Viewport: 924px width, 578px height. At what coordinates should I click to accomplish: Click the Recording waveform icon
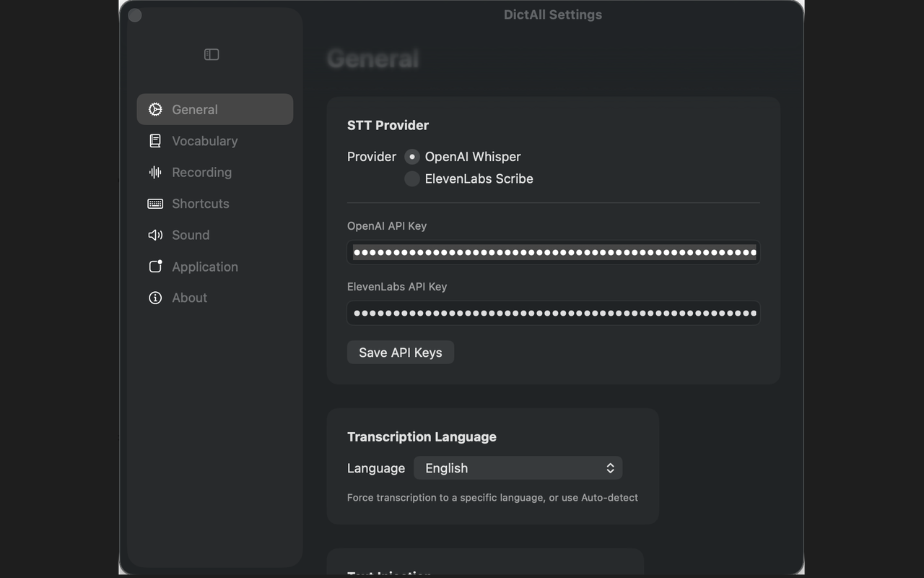(155, 172)
